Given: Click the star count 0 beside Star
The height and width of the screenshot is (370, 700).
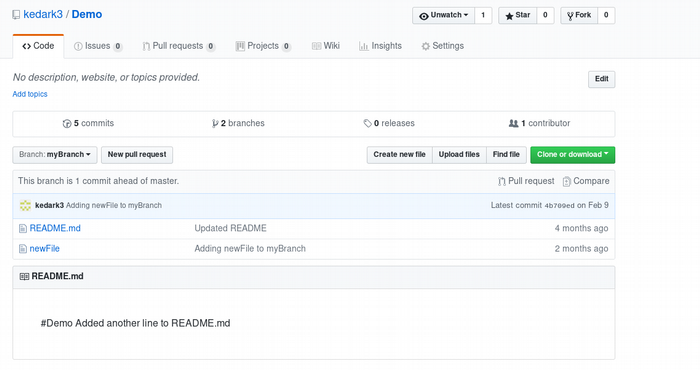Looking at the screenshot, I should click(x=545, y=16).
